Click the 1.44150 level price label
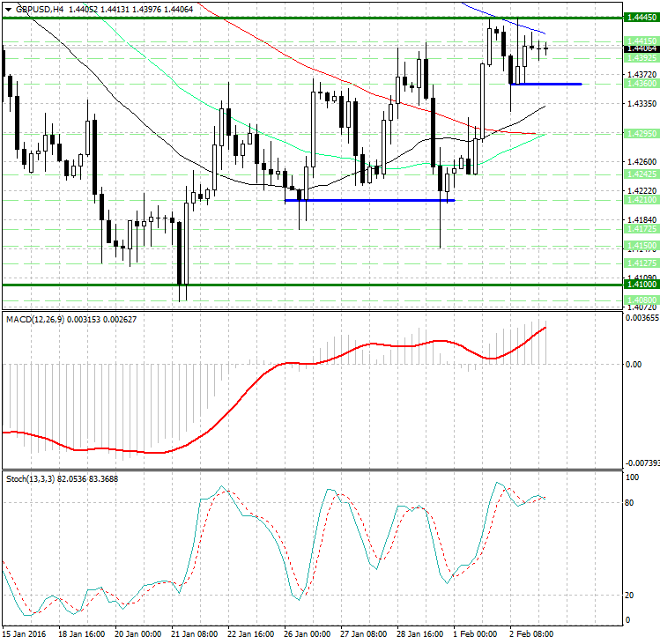This screenshot has width=660, height=644. point(641,41)
